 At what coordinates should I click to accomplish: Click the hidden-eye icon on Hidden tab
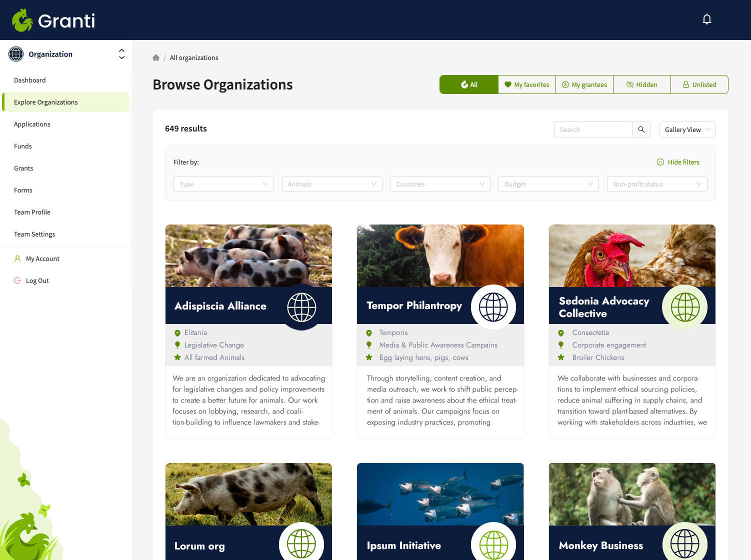[x=630, y=84]
